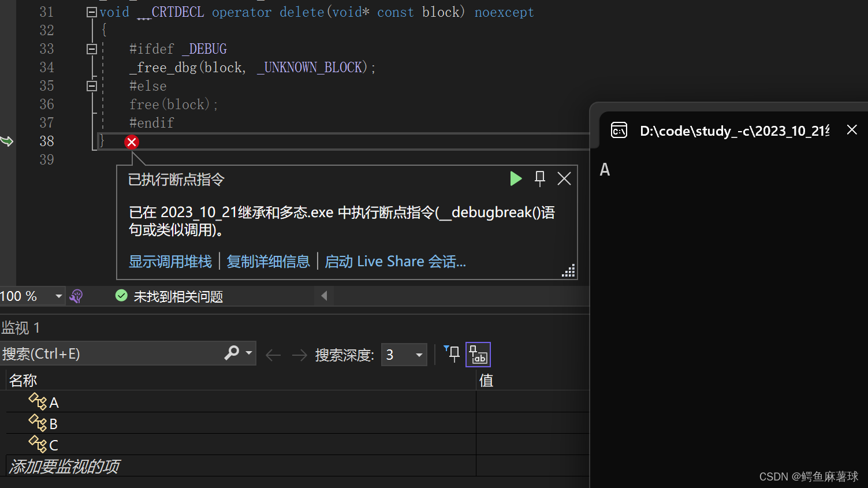The height and width of the screenshot is (488, 868).
Task: Open the search options dropdown arrow
Action: (249, 353)
